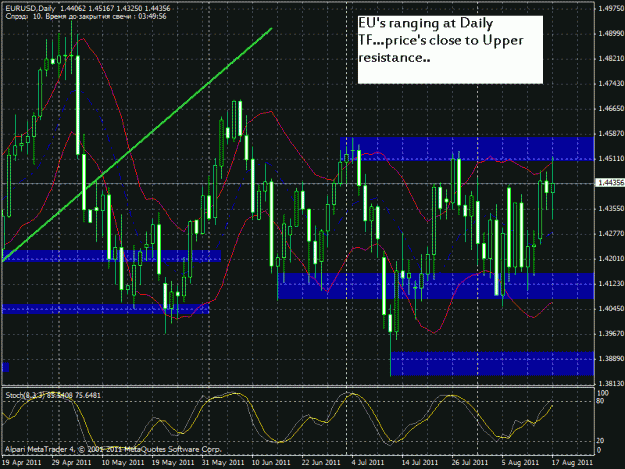The width and height of the screenshot is (625, 469).
Task: Click the small blue square at chart's left edge
Action: 6,367
